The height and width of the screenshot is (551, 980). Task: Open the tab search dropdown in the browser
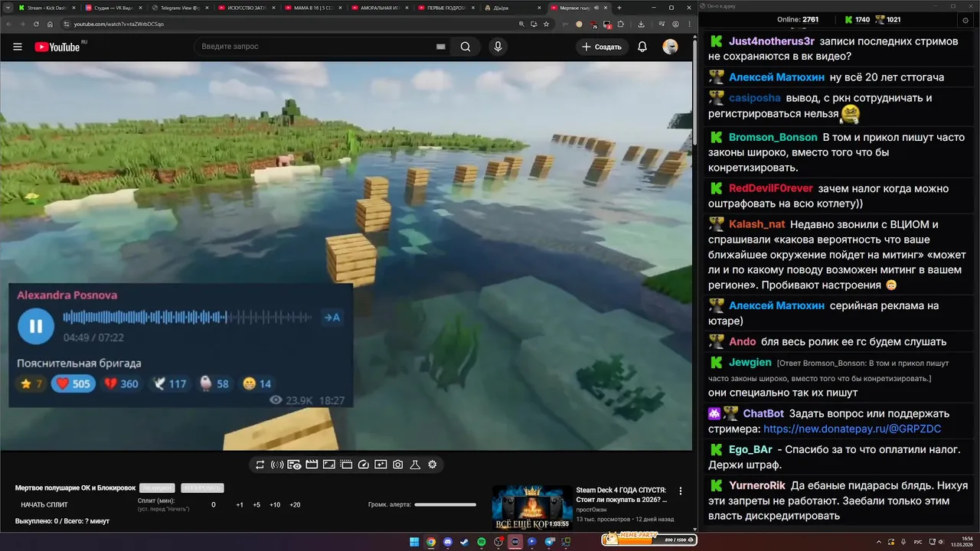pyautogui.click(x=8, y=8)
